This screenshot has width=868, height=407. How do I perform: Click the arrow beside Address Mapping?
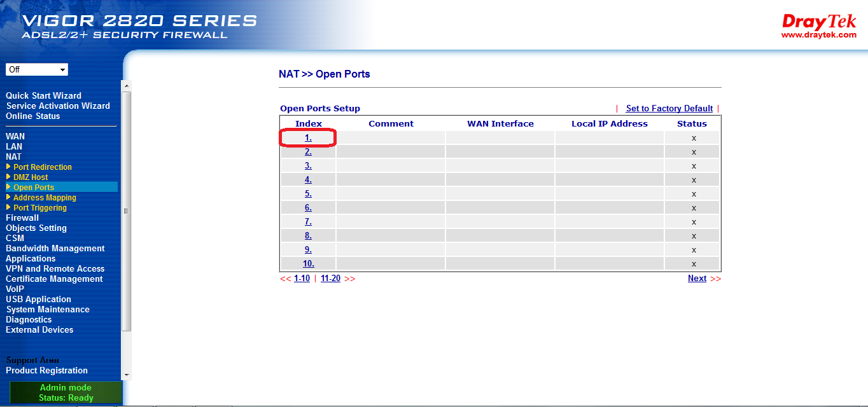point(8,197)
